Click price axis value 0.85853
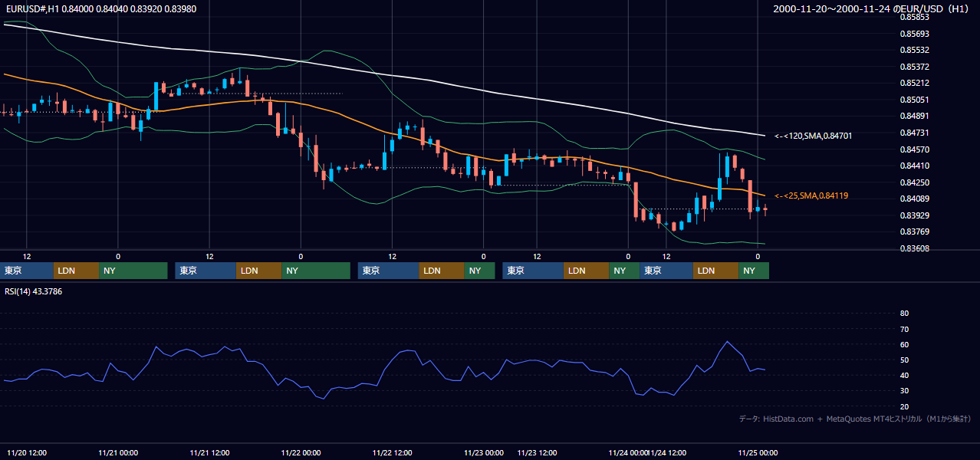The height and width of the screenshot is (460, 980). [914, 17]
